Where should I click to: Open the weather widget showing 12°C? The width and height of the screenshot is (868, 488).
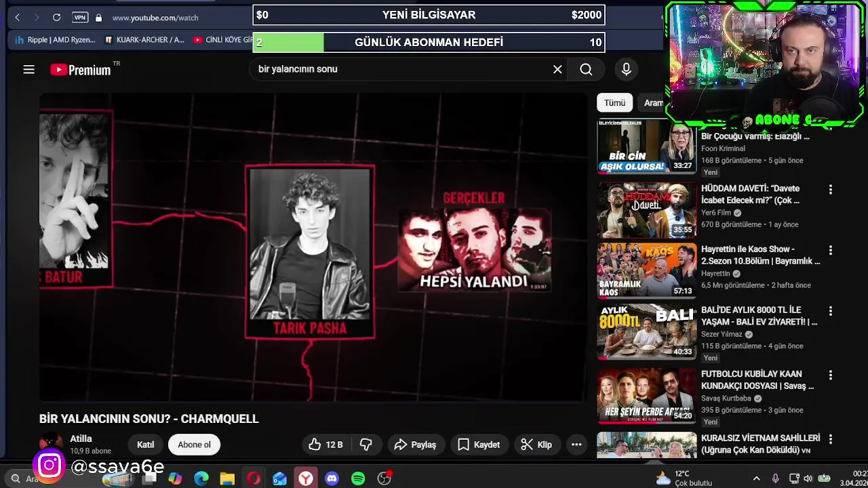684,478
